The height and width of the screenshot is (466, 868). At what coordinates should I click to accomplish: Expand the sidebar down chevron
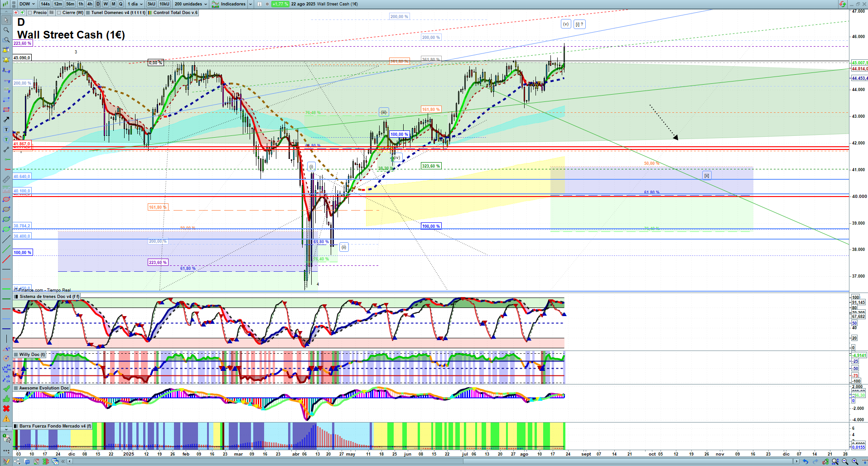[x=6, y=428]
